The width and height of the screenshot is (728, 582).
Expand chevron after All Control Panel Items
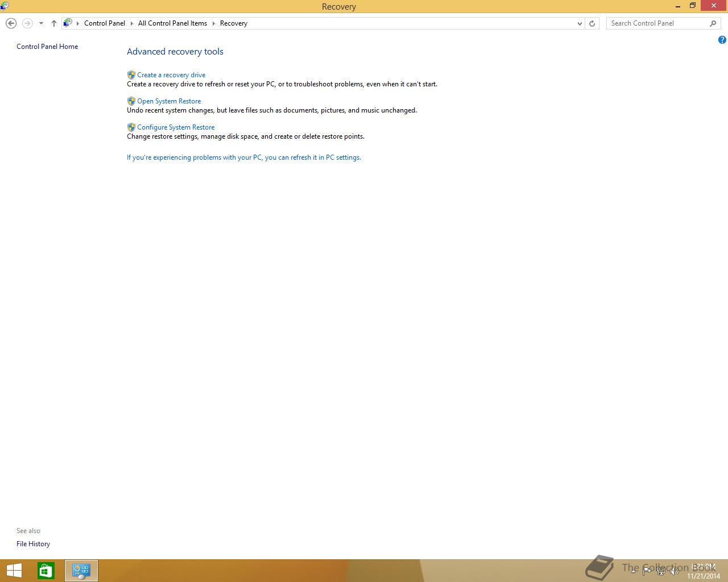click(x=214, y=23)
